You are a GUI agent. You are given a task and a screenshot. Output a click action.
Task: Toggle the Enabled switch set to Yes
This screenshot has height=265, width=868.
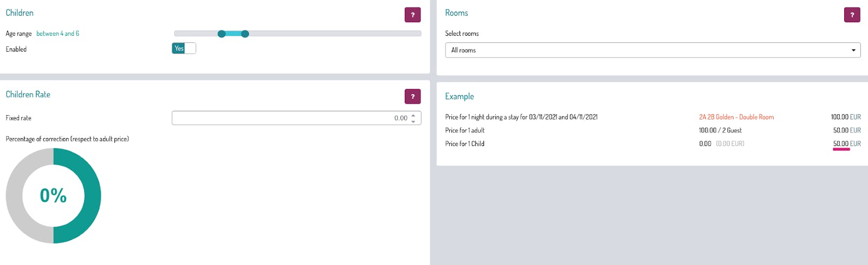tap(184, 48)
